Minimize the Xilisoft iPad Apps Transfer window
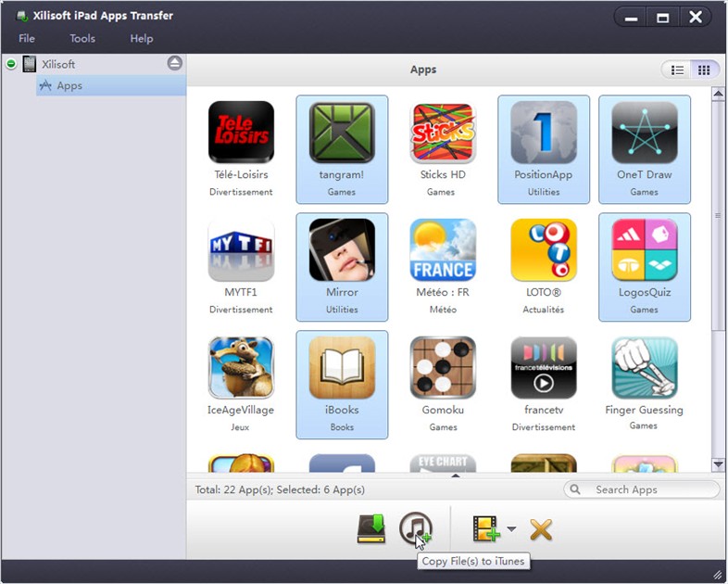The height and width of the screenshot is (584, 728). coord(631,18)
